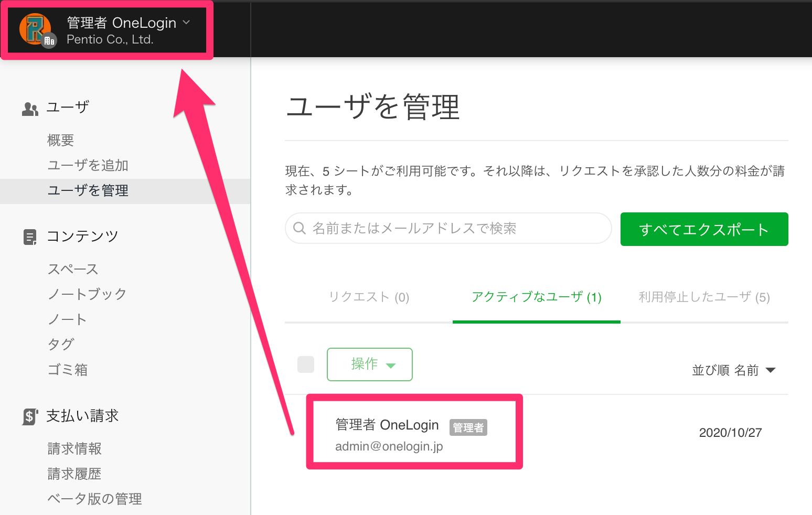The height and width of the screenshot is (515, 812).
Task: Click the dollar billing icon beside 支払い請求
Action: point(30,417)
